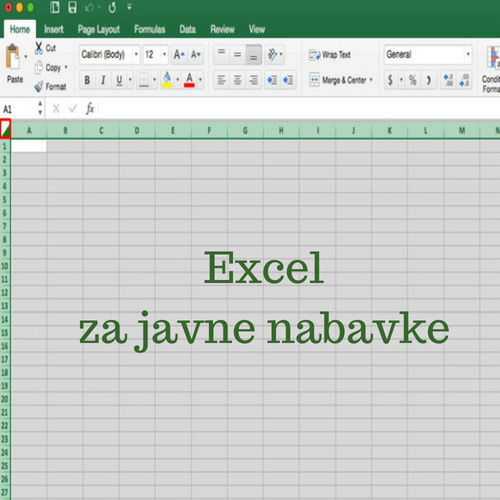This screenshot has height=500, width=500.
Task: Click the formula confirm checkmark icon
Action: tap(73, 109)
